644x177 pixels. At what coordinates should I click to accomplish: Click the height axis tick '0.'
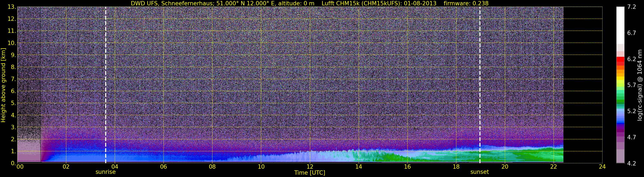13,163
